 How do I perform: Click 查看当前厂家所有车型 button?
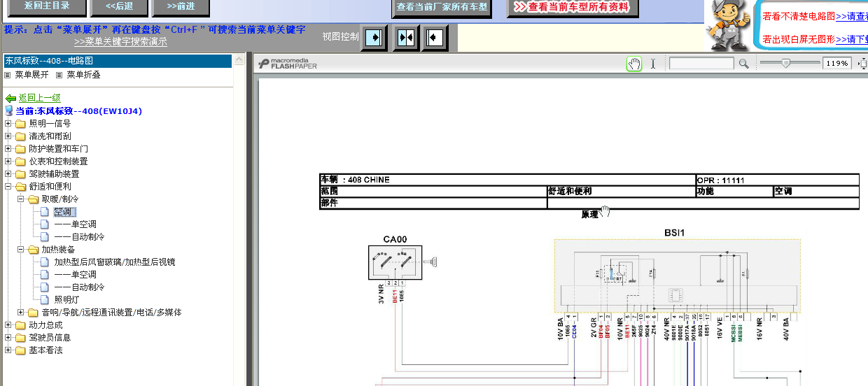click(x=442, y=8)
